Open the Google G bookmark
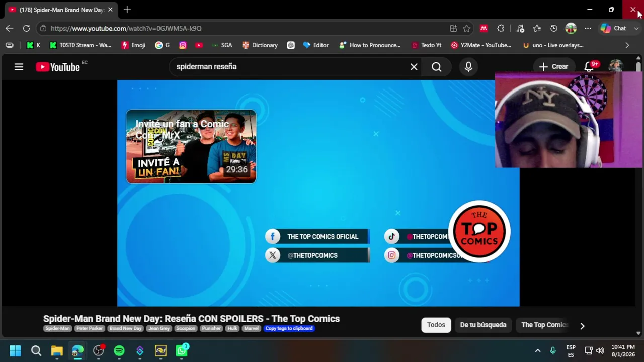Viewport: 644px width, 362px height. [x=162, y=45]
